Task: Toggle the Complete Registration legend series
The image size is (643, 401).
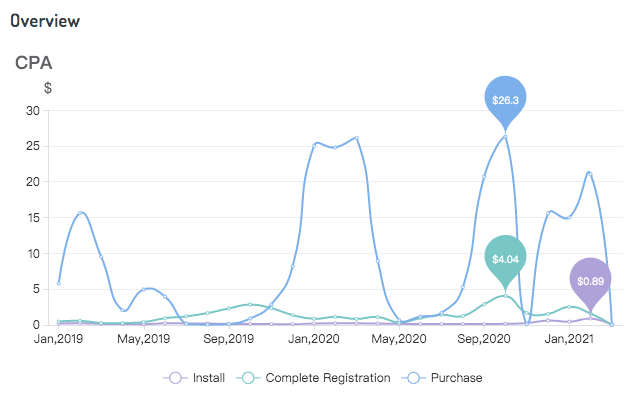Action: click(x=313, y=378)
